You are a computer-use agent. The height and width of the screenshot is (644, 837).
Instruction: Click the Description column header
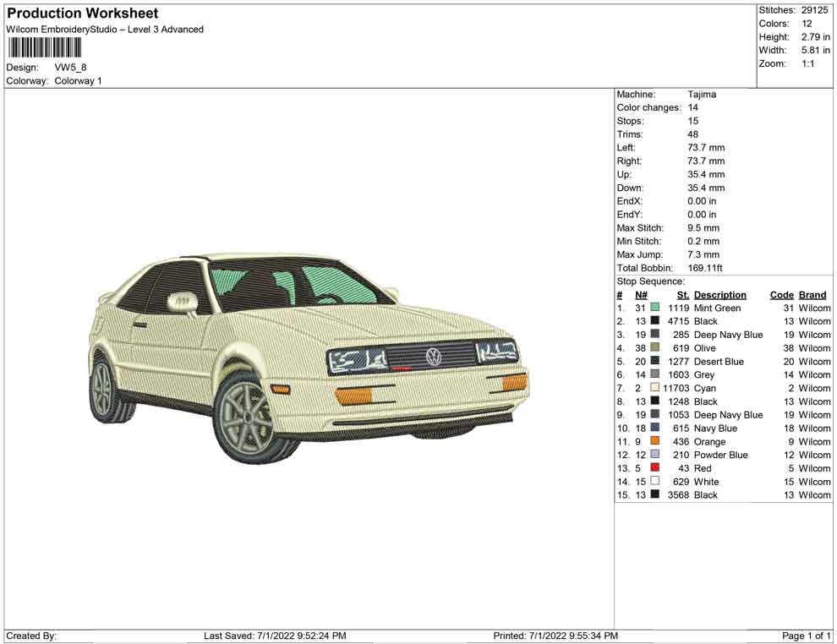click(x=719, y=295)
